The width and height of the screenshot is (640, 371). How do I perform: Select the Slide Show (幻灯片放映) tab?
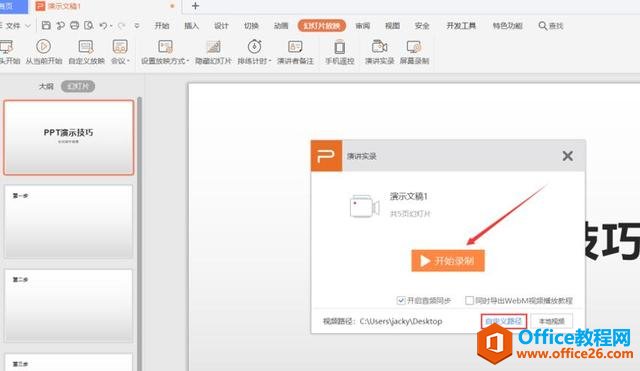point(322,26)
